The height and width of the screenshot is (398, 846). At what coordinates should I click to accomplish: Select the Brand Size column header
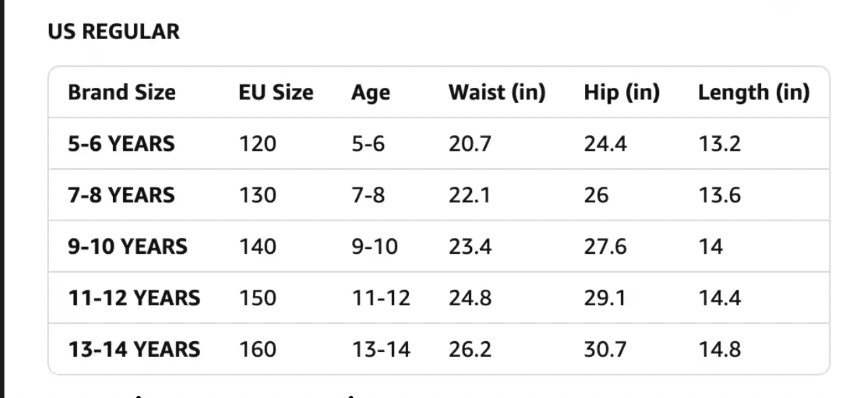coord(122,92)
